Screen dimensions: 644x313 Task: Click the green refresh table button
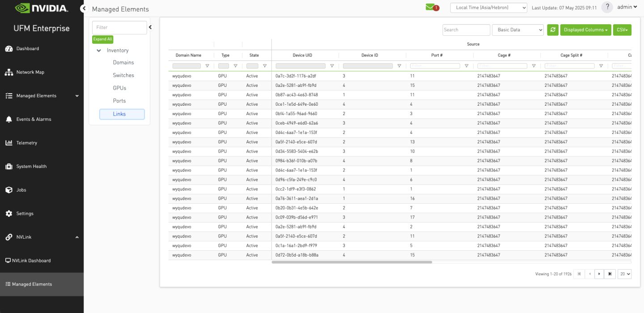click(553, 30)
